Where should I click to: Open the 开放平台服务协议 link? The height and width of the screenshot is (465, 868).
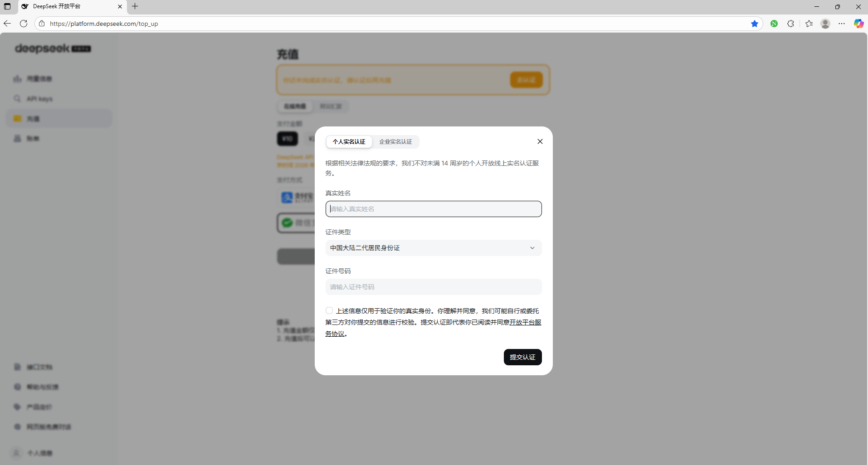[x=525, y=322]
